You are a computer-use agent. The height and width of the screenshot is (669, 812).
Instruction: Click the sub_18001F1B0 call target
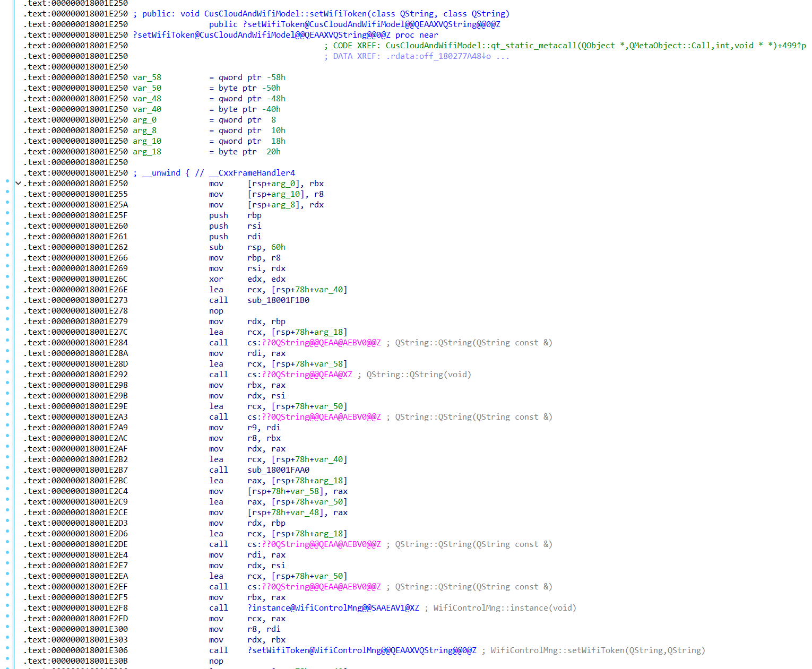[x=278, y=300]
